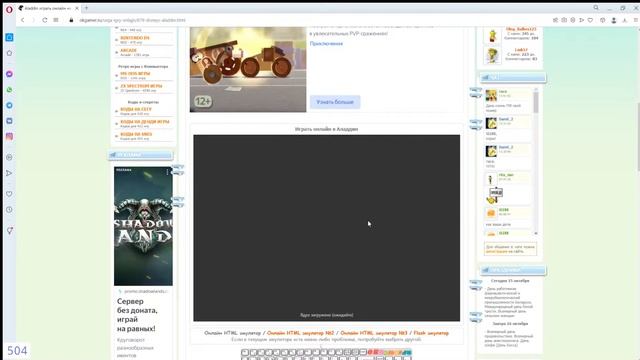This screenshot has width=640, height=360.
Task: Open the downloads icon in the toolbar
Action: click(624, 20)
